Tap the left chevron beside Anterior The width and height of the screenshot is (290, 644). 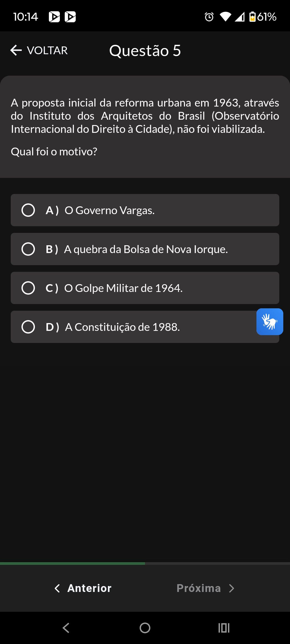57,588
